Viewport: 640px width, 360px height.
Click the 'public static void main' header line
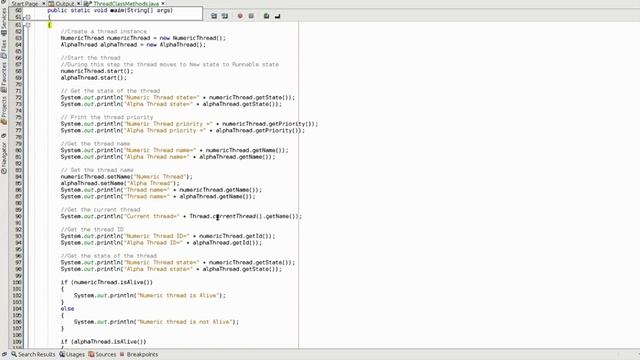110,10
